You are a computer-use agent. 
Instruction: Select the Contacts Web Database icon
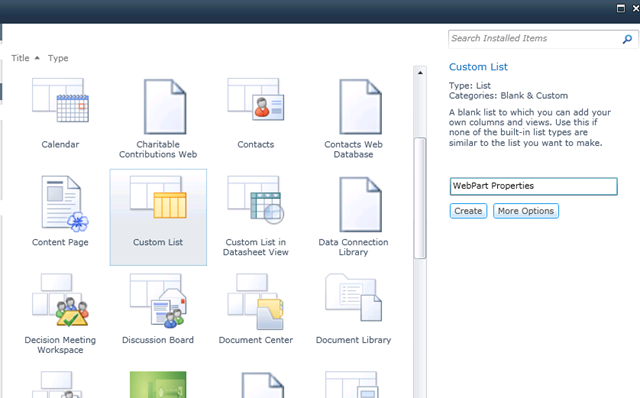[x=360, y=107]
